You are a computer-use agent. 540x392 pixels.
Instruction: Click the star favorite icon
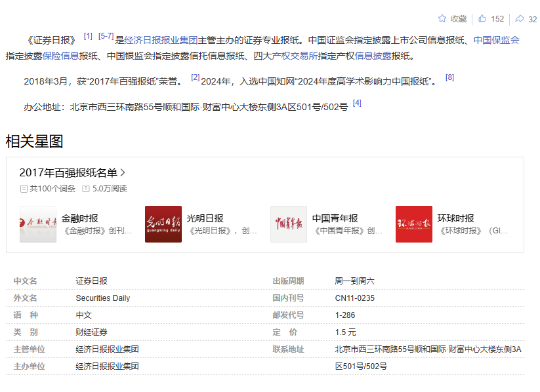coord(442,18)
